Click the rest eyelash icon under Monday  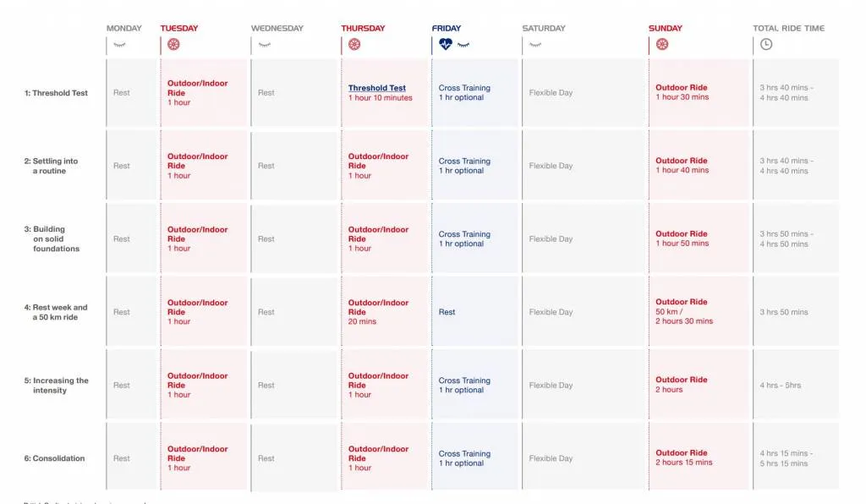[x=119, y=44]
